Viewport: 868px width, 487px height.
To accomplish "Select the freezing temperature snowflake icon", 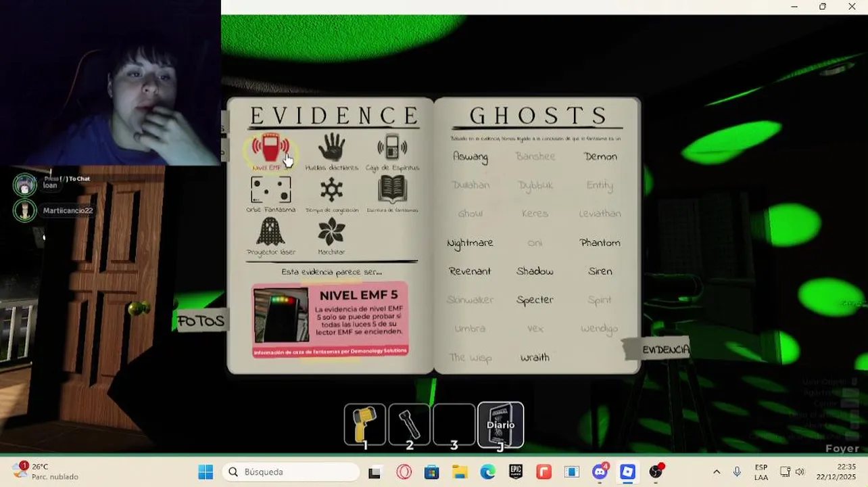I will point(331,191).
